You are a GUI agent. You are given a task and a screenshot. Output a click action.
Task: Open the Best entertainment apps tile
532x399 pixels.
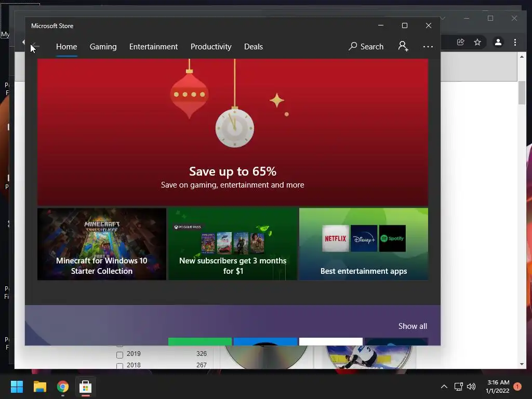pyautogui.click(x=364, y=244)
